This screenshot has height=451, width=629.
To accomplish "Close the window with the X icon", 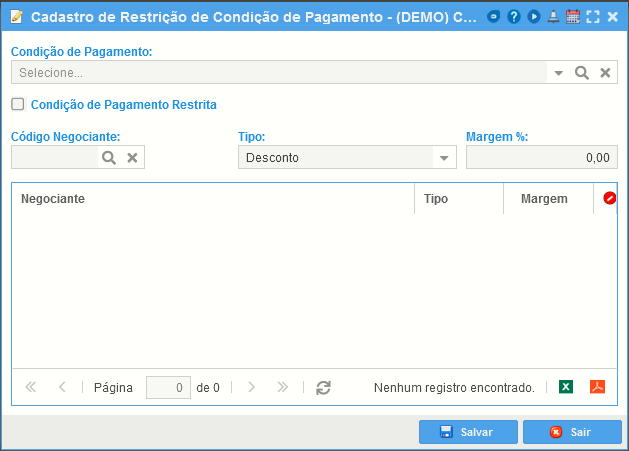I will (x=613, y=17).
